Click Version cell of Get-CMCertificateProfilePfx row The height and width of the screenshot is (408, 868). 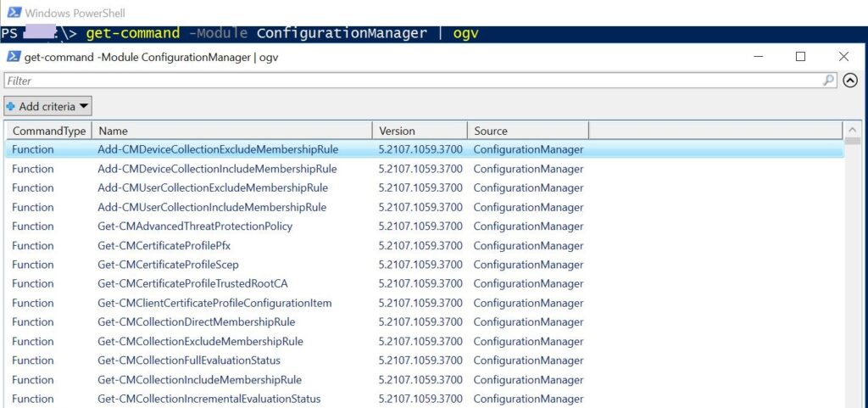coord(420,245)
